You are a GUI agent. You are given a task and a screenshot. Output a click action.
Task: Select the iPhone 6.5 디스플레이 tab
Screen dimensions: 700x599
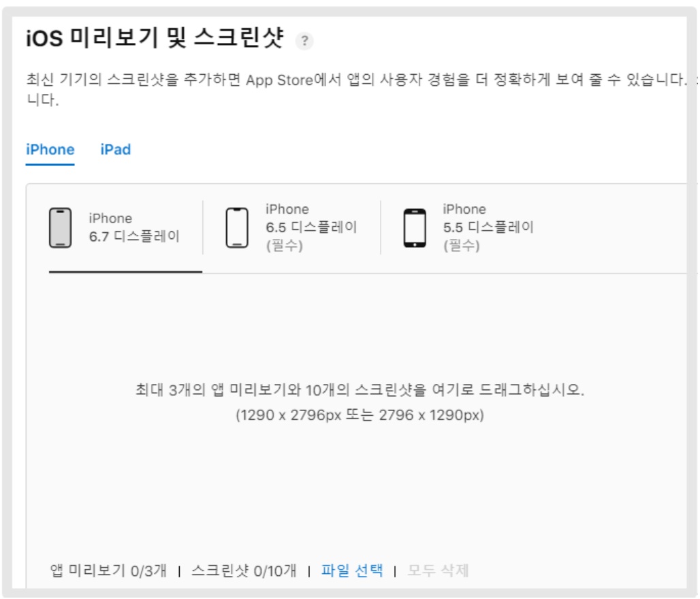(x=291, y=227)
